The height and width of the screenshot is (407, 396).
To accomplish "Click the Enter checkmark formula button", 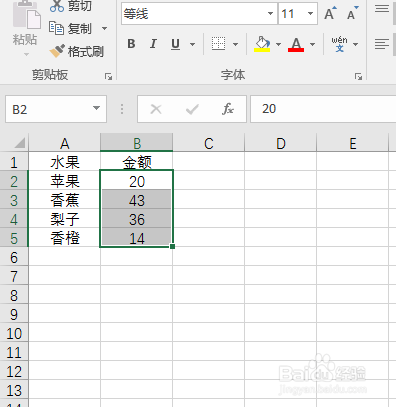I will (192, 109).
